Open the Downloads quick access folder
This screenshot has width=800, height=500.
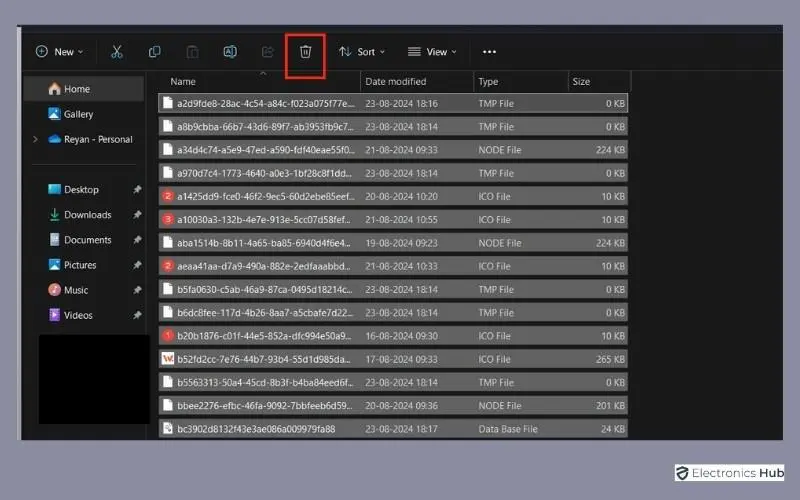click(x=80, y=214)
